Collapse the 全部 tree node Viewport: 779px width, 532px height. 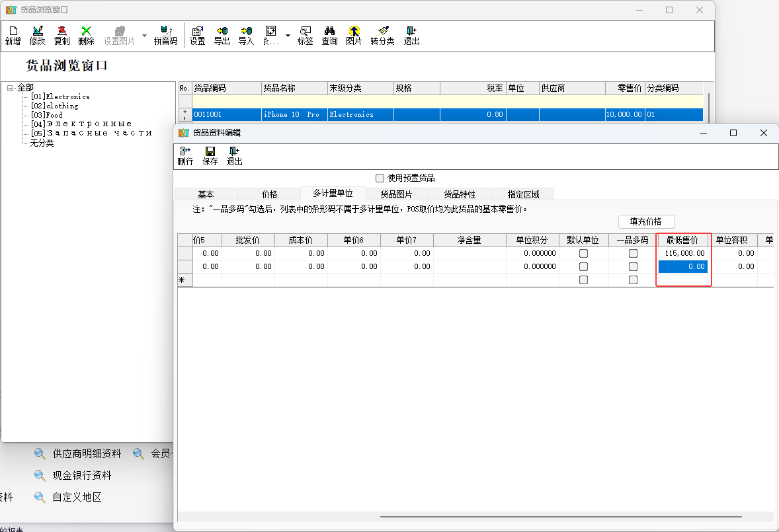point(10,88)
